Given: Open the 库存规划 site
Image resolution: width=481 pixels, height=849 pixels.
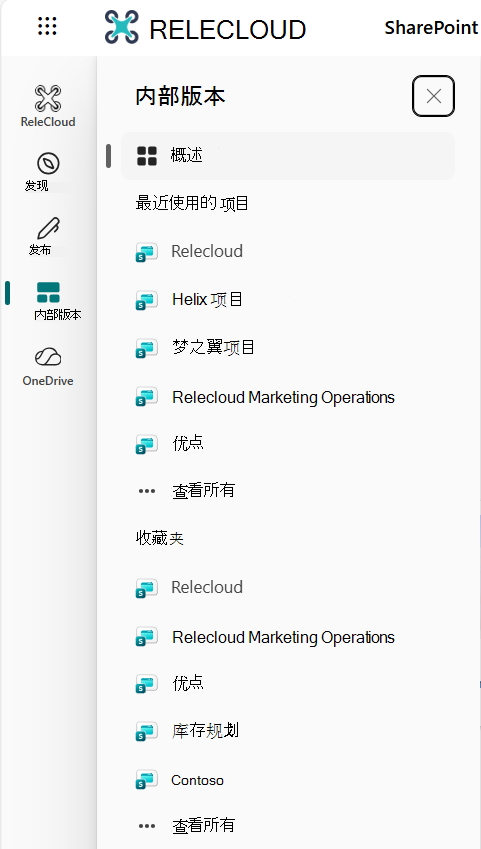Looking at the screenshot, I should tap(205, 731).
